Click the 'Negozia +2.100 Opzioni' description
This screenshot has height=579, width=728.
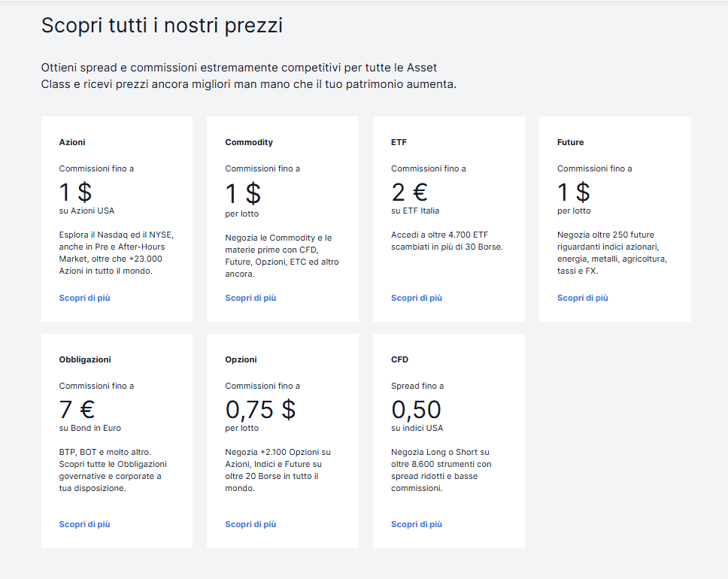[278, 471]
